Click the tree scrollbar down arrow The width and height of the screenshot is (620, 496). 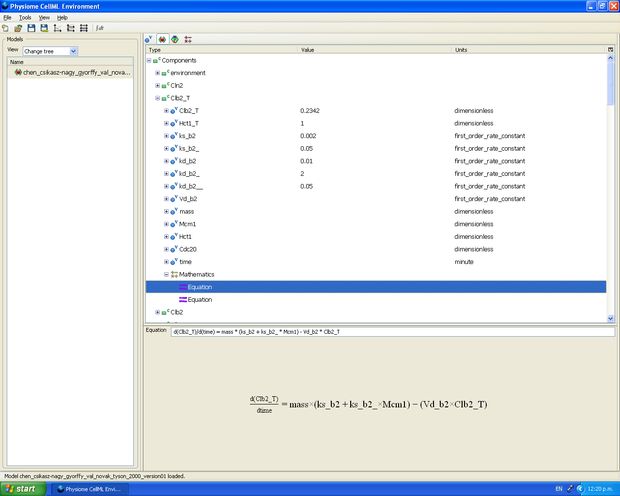tap(611, 318)
